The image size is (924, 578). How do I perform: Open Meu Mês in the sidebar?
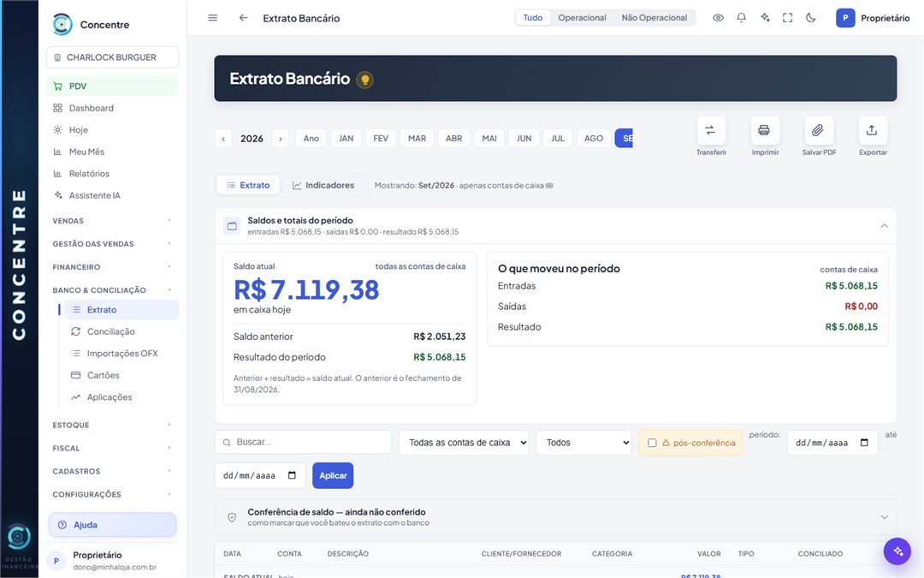tap(113, 152)
